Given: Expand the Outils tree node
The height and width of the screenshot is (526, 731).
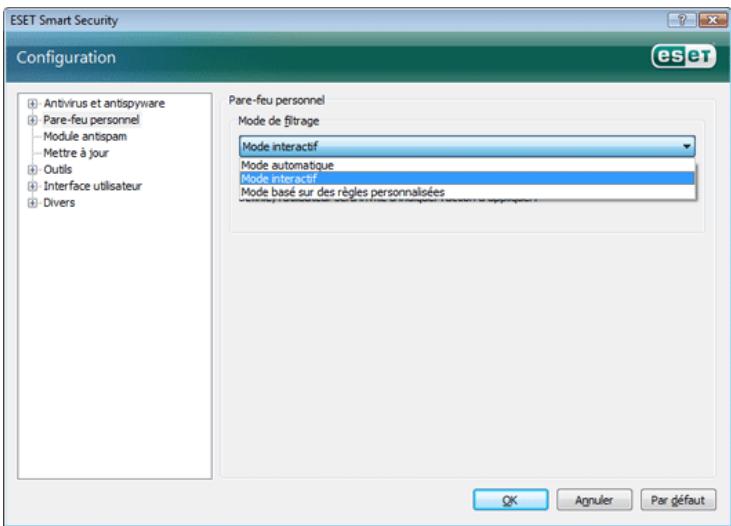Looking at the screenshot, I should tap(32, 170).
